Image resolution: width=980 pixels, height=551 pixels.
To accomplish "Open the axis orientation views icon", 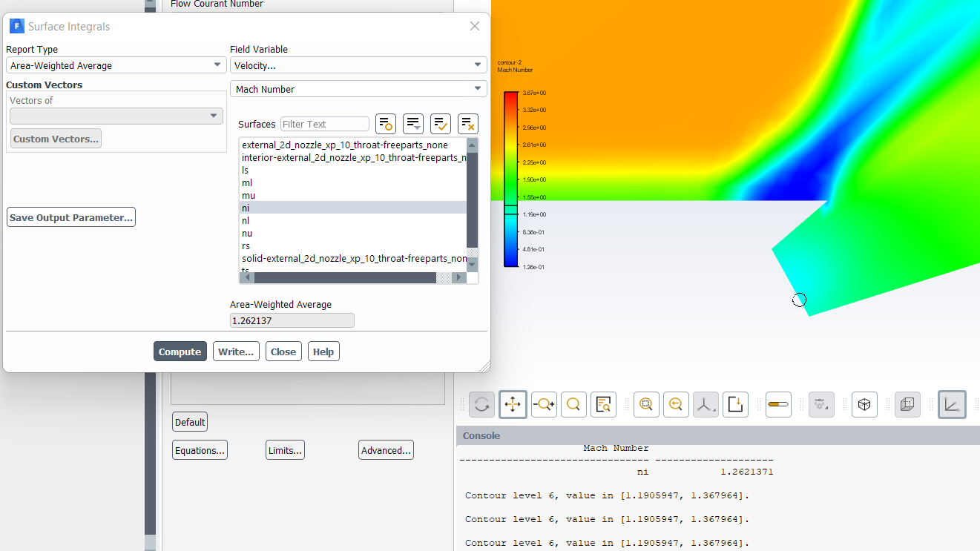I will pos(706,404).
